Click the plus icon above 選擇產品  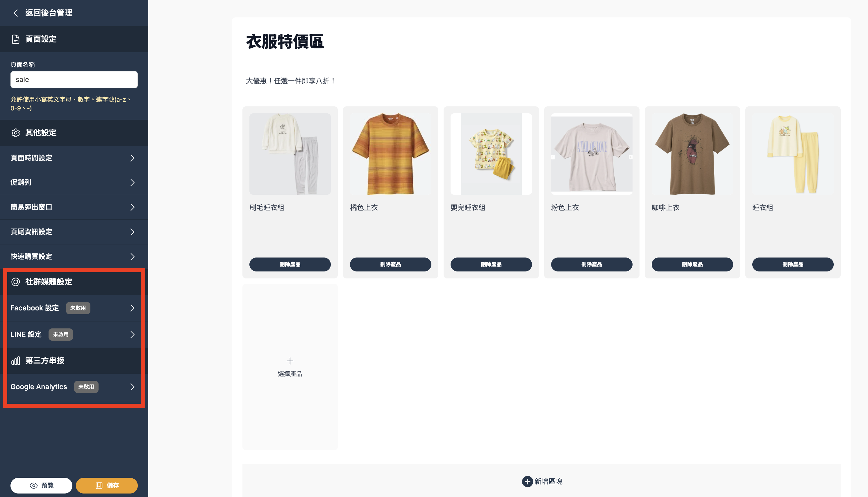(x=290, y=361)
